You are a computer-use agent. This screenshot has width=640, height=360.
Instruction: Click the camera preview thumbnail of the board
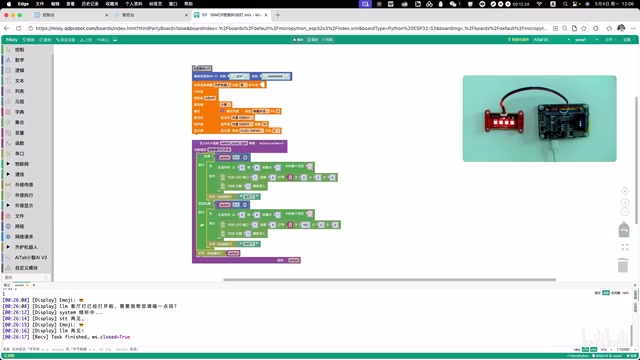tap(540, 118)
